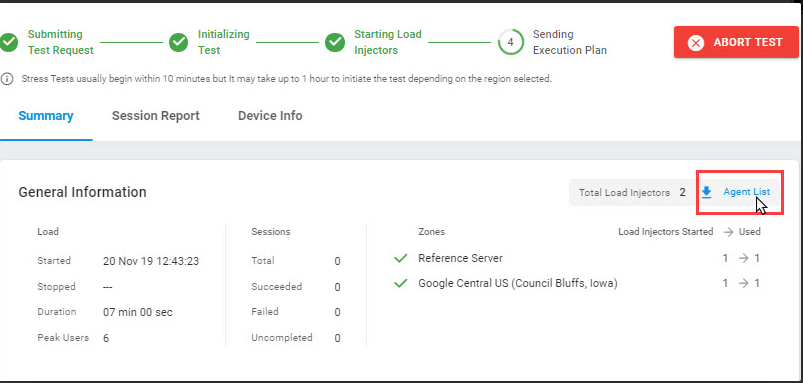
Task: Click the arrow icon beside Used header
Action: click(729, 232)
